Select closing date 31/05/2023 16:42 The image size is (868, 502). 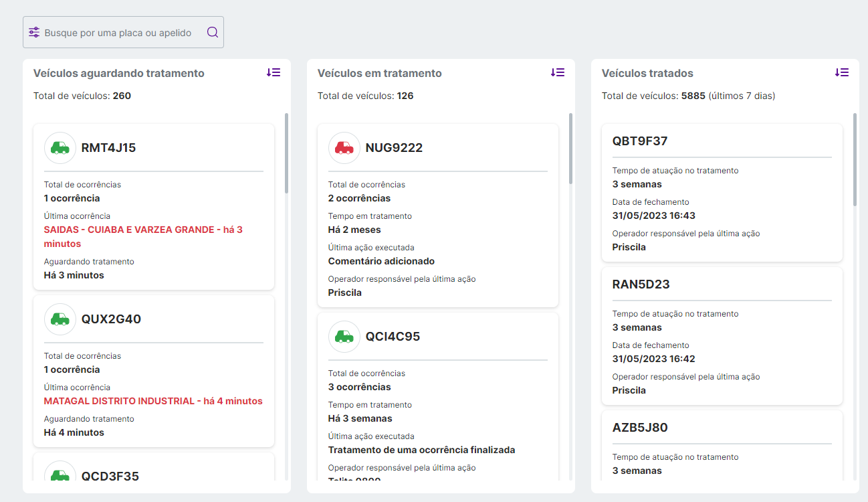point(653,359)
